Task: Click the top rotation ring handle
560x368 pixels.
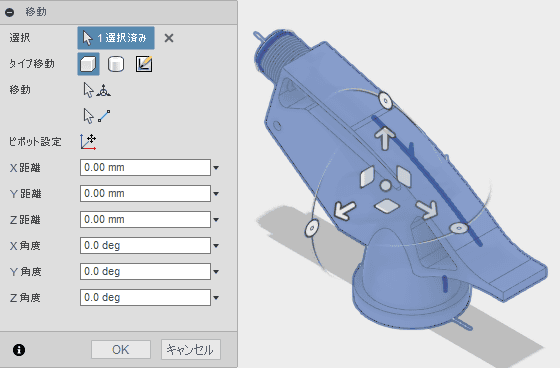Action: point(385,101)
